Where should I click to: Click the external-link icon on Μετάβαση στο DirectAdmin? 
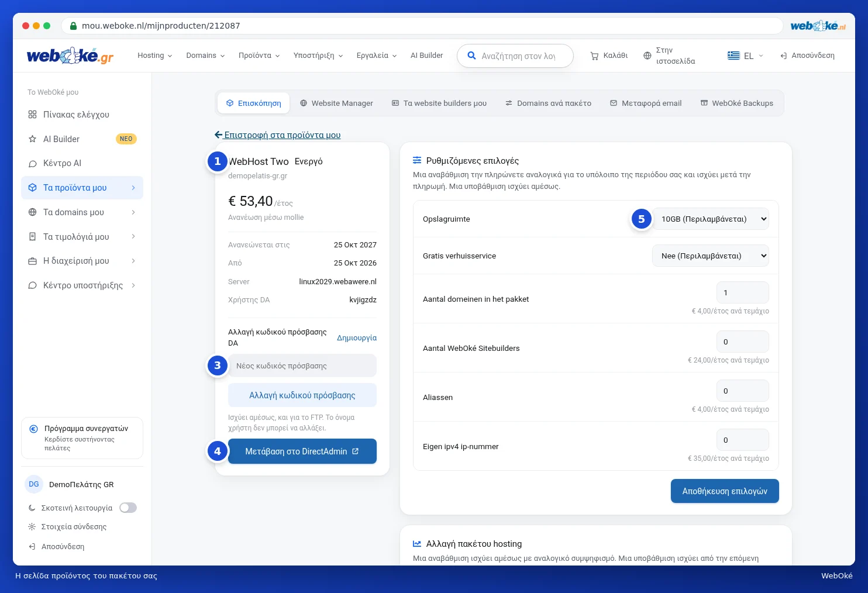pos(356,451)
